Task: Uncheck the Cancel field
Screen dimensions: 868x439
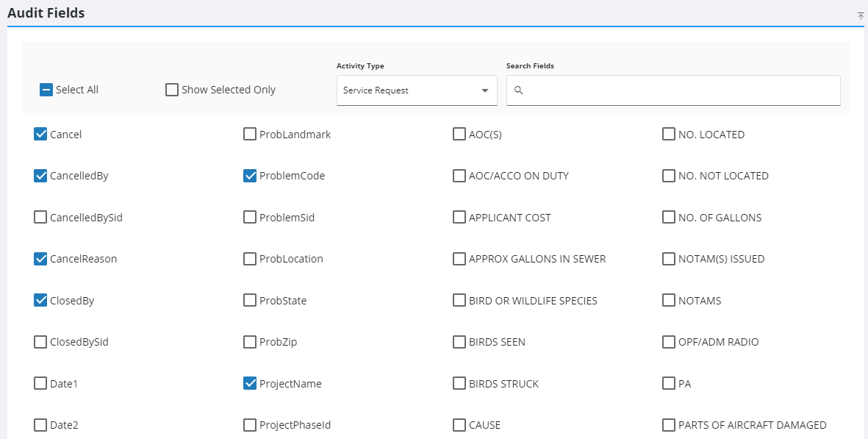Action: (x=40, y=135)
